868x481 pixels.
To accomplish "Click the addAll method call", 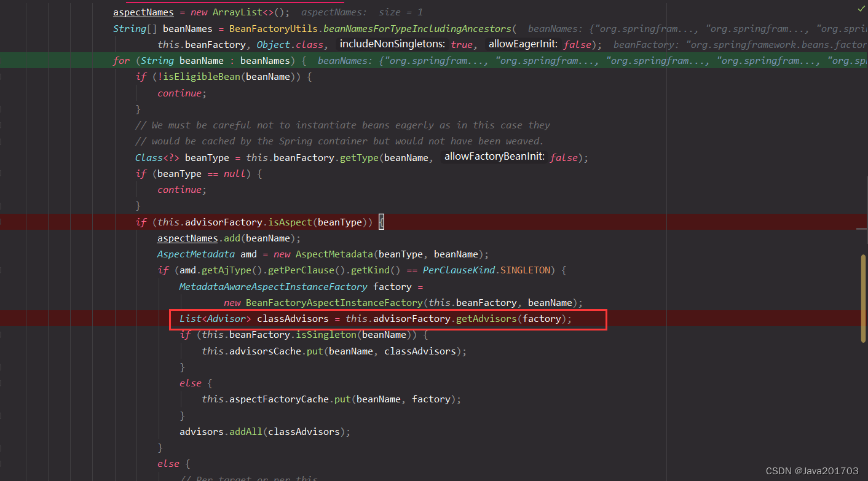I will (246, 432).
